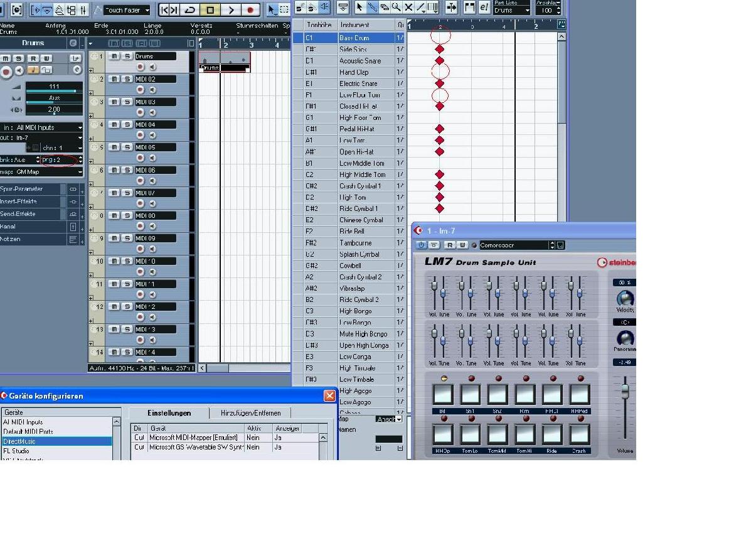This screenshot has width=756, height=538.
Task: Select the Bass Drum row in the drum list
Action: (x=349, y=38)
